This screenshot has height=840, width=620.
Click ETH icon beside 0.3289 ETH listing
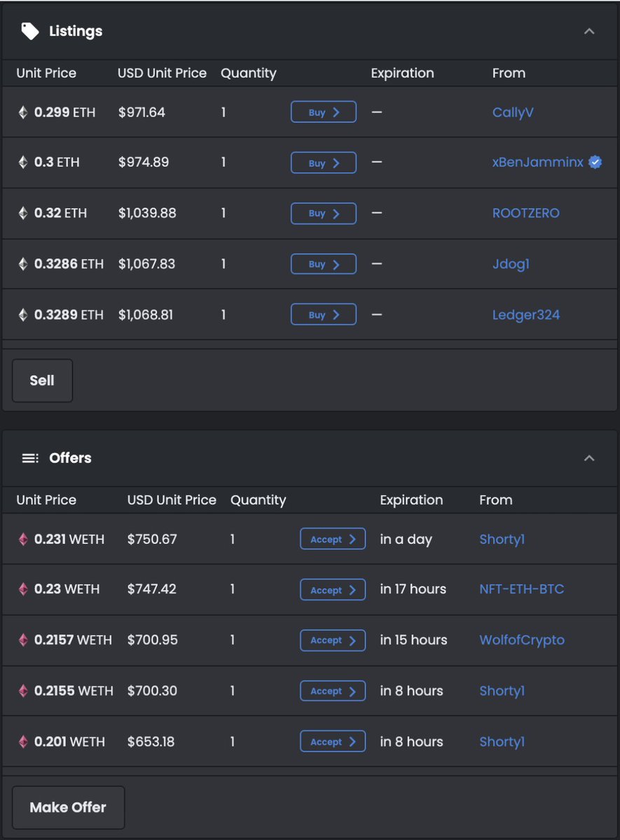23,315
